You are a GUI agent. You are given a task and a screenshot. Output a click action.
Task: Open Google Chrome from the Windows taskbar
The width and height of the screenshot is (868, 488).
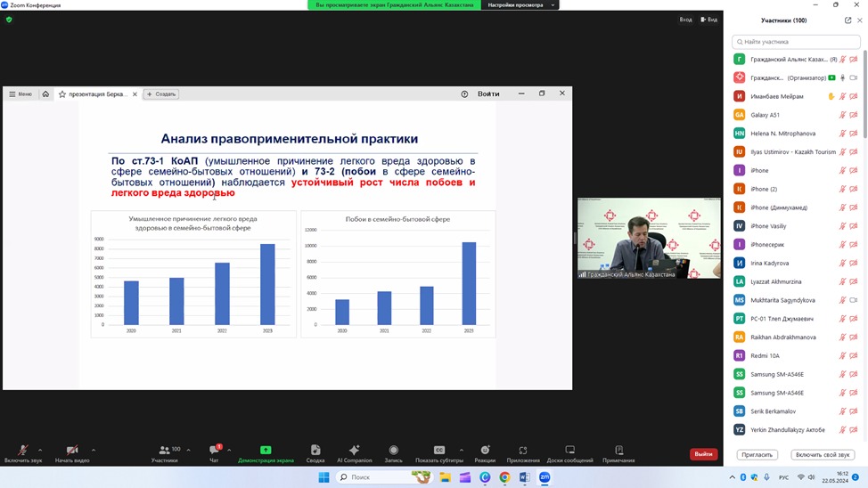click(x=504, y=477)
